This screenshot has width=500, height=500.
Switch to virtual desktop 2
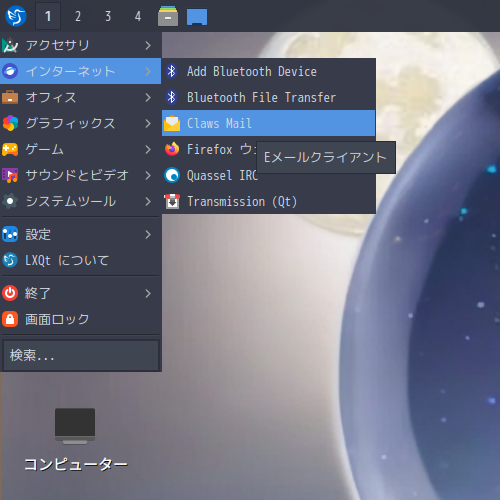click(x=78, y=16)
